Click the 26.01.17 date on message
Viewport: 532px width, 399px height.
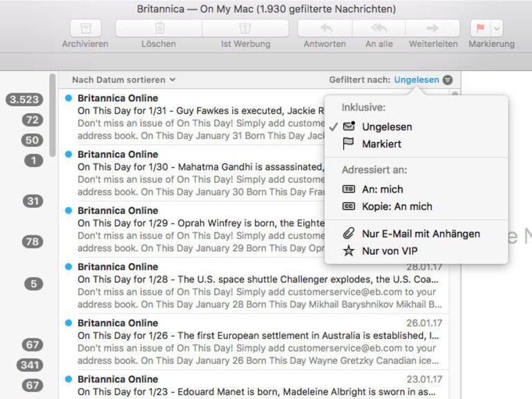click(424, 323)
